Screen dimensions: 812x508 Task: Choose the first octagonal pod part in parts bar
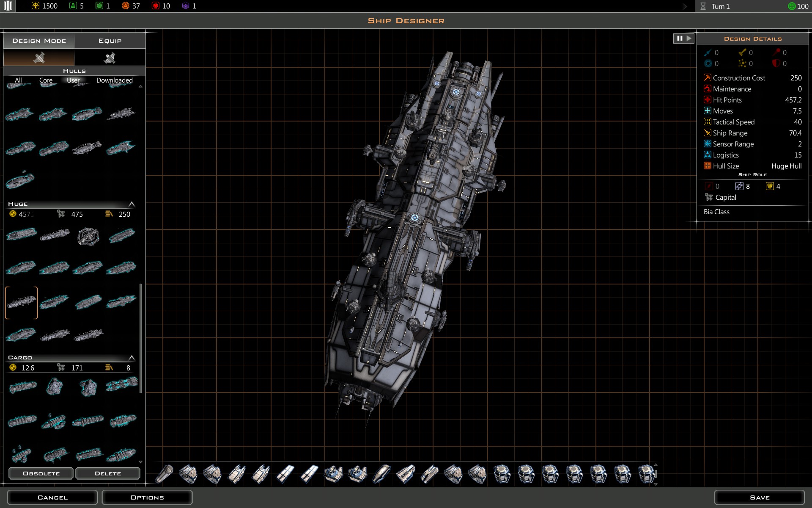502,474
